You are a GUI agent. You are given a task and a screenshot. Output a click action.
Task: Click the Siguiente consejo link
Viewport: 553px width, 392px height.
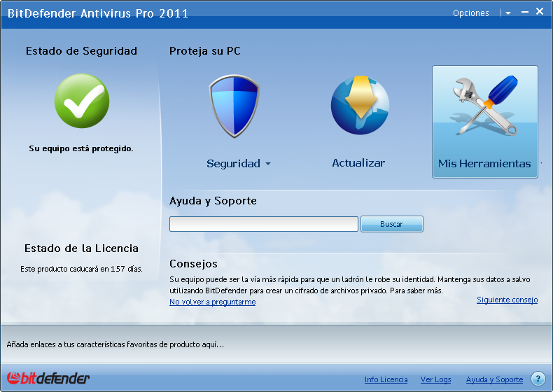point(507,300)
